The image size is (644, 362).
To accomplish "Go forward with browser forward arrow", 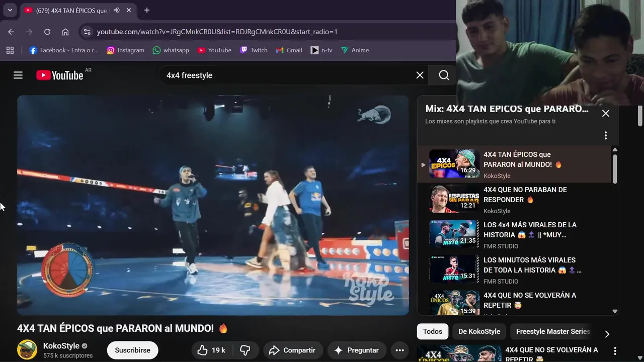I will 29,32.
